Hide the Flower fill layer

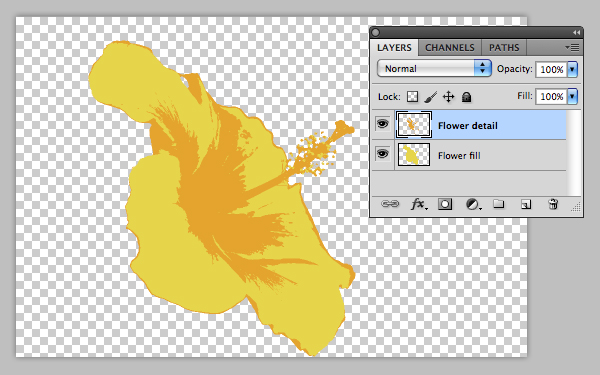point(382,154)
